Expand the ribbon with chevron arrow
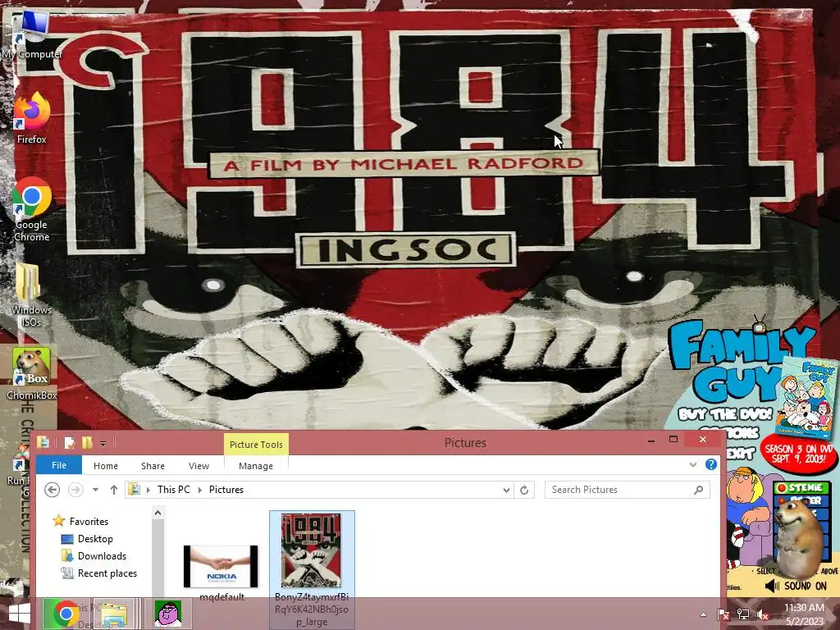The width and height of the screenshot is (840, 630). pos(692,464)
